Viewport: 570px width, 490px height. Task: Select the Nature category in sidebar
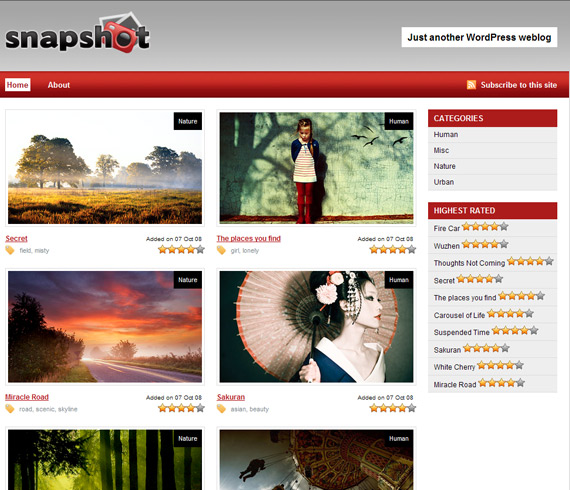(492, 166)
